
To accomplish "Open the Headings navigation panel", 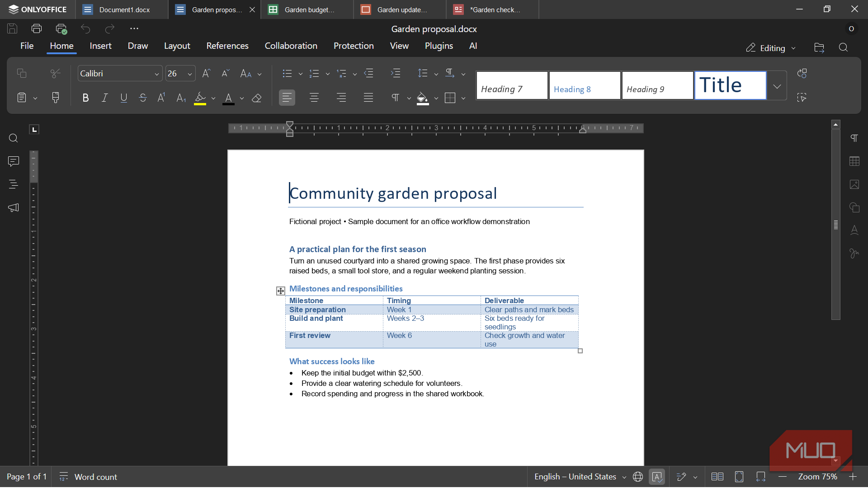I will pos(14,184).
